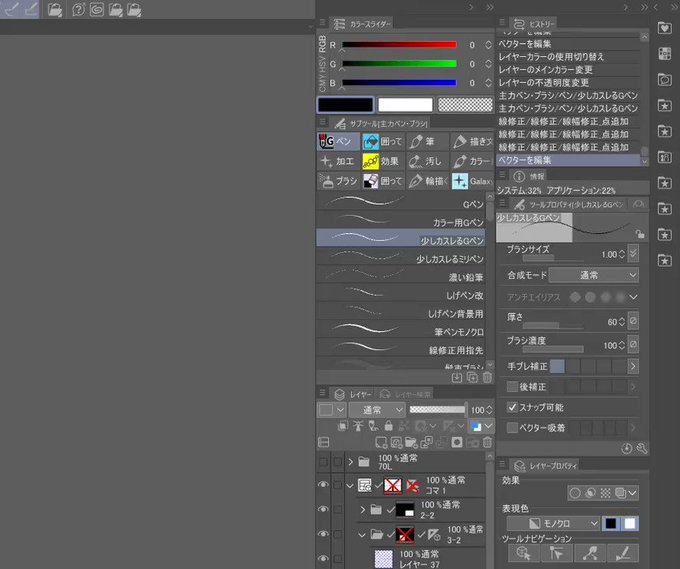Screen dimensions: 680x569
Task: Select the カラー subtool group
Action: 472,161
